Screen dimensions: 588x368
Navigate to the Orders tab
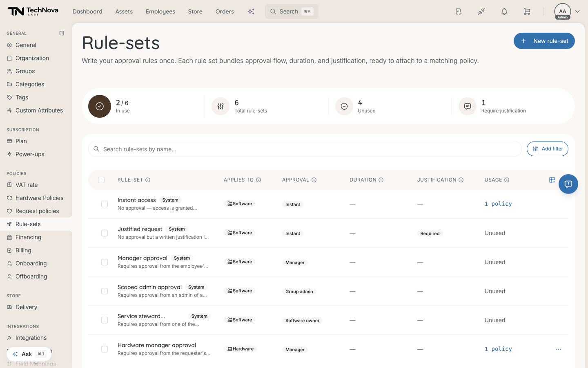(225, 11)
